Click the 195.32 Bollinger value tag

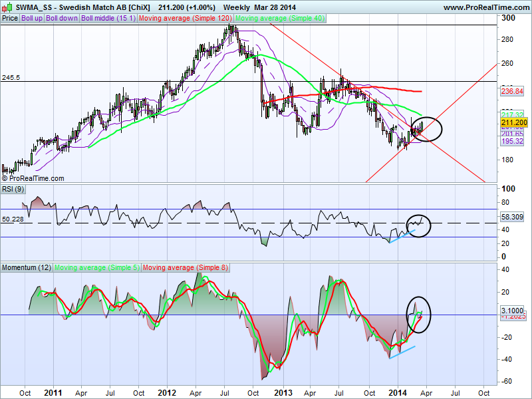pyautogui.click(x=512, y=141)
